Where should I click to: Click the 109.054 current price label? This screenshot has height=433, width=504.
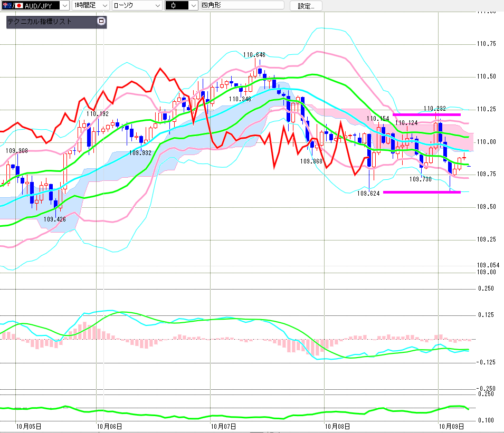488,265
